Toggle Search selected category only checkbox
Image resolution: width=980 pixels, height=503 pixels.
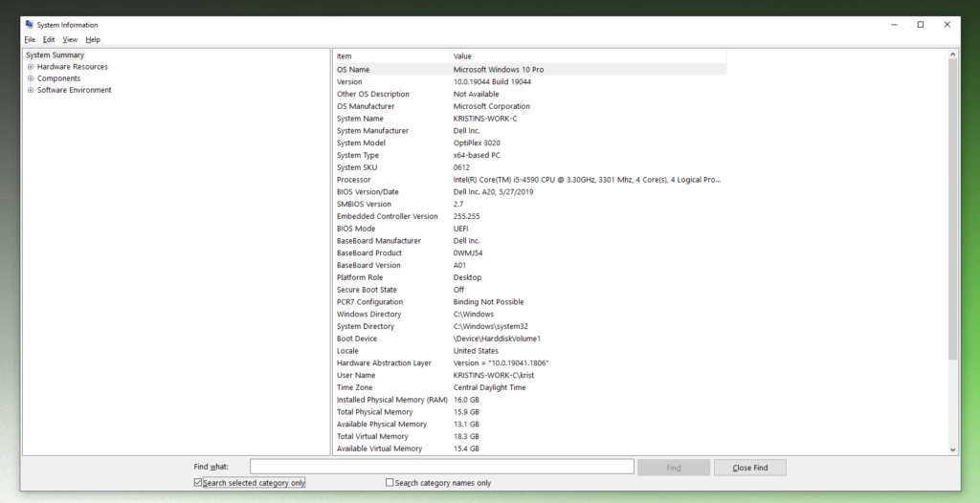point(198,482)
